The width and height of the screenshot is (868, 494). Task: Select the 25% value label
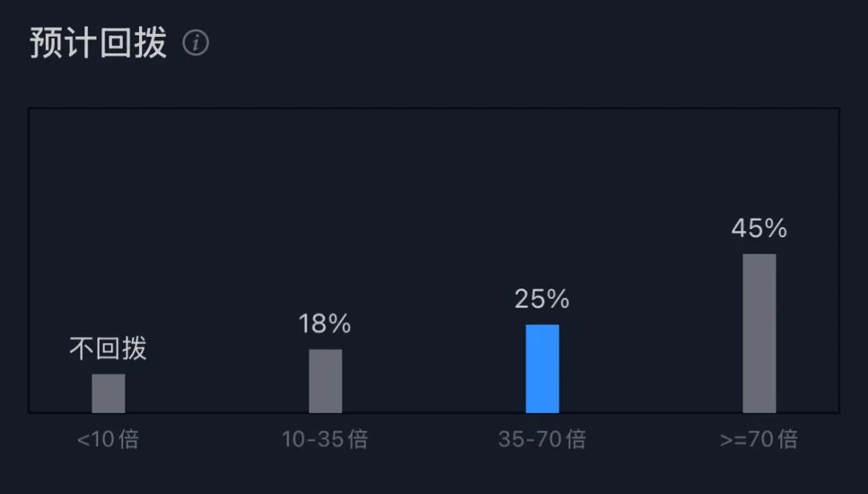pyautogui.click(x=542, y=300)
